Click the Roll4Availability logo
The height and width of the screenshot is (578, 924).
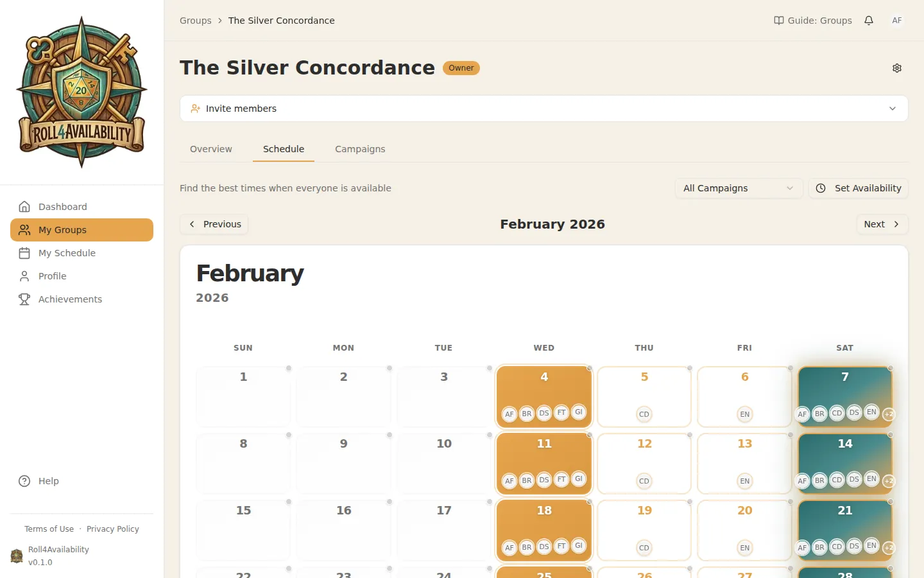[x=81, y=92]
